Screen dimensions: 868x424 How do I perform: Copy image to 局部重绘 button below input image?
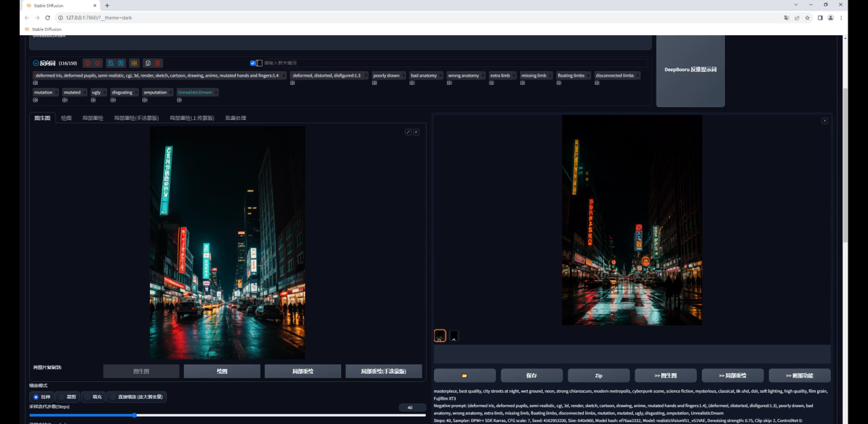click(x=302, y=371)
